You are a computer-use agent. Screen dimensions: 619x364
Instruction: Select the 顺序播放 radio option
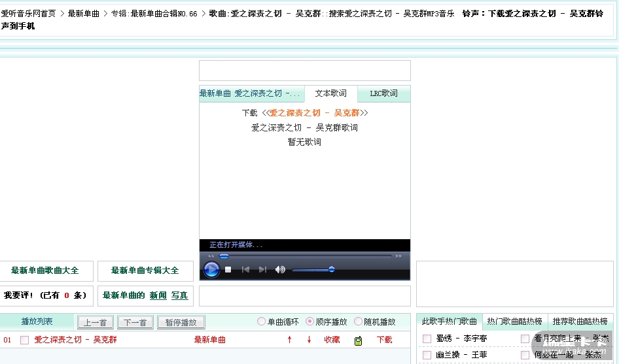pyautogui.click(x=309, y=322)
